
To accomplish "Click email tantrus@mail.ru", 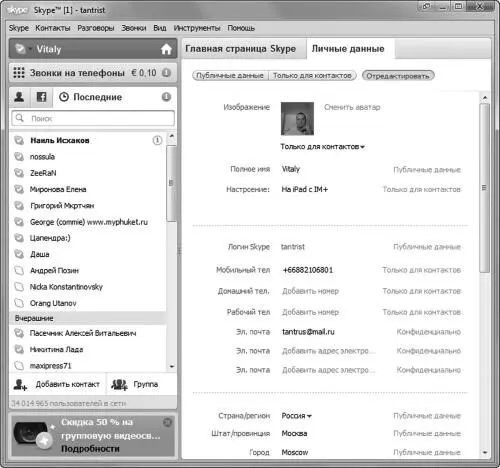I will [308, 332].
